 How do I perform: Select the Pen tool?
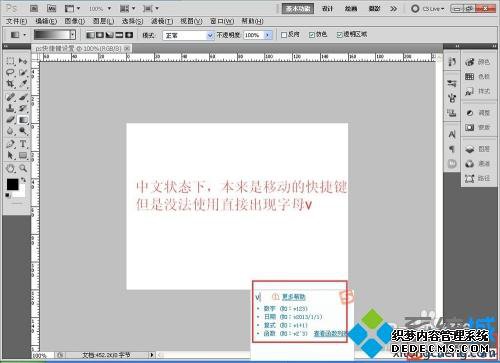pyautogui.click(x=10, y=144)
